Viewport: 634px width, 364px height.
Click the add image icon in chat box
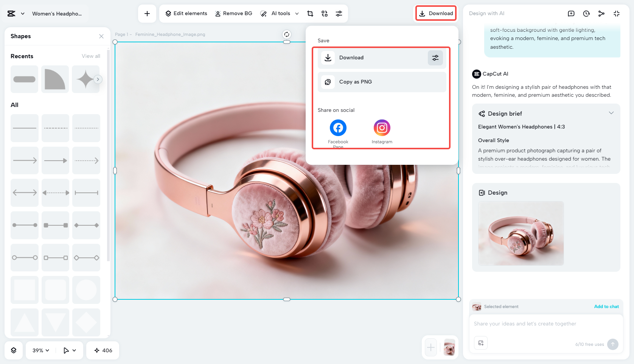[x=481, y=343]
